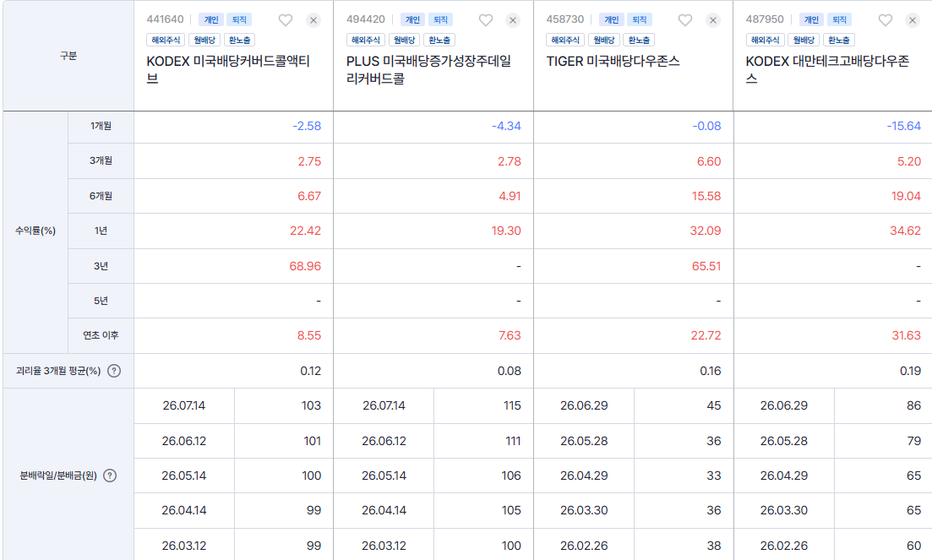Click 해외주식 tag under code 458730
Screen dimensions: 932x560
pyautogui.click(x=565, y=40)
